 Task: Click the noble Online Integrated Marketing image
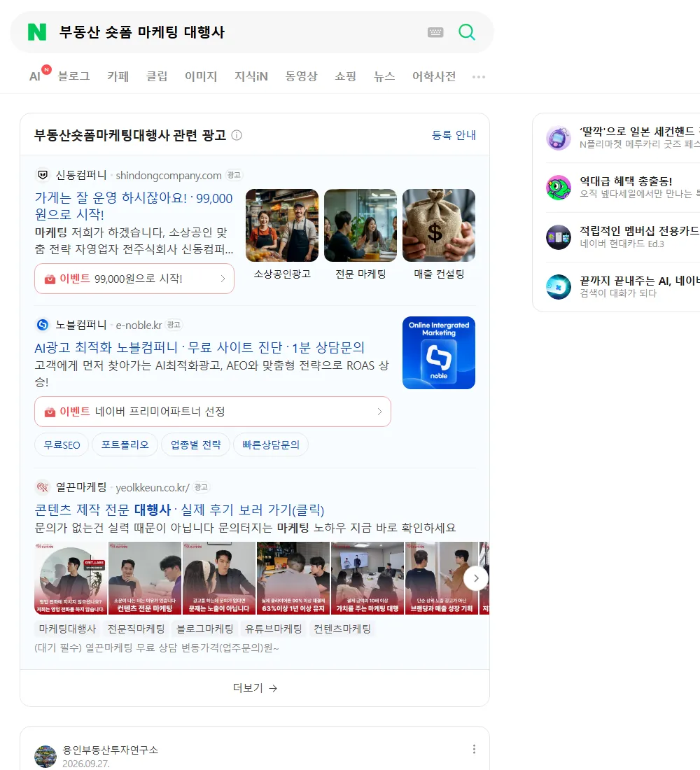[439, 353]
